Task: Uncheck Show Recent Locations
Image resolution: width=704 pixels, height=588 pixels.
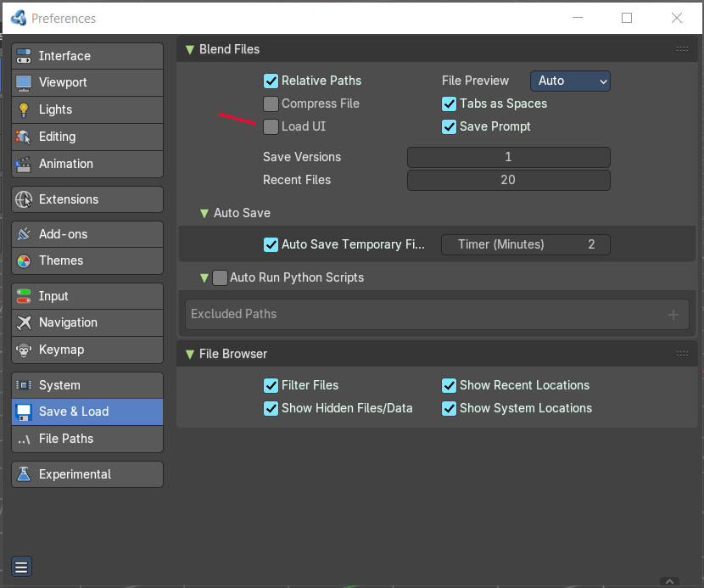Action: (449, 385)
